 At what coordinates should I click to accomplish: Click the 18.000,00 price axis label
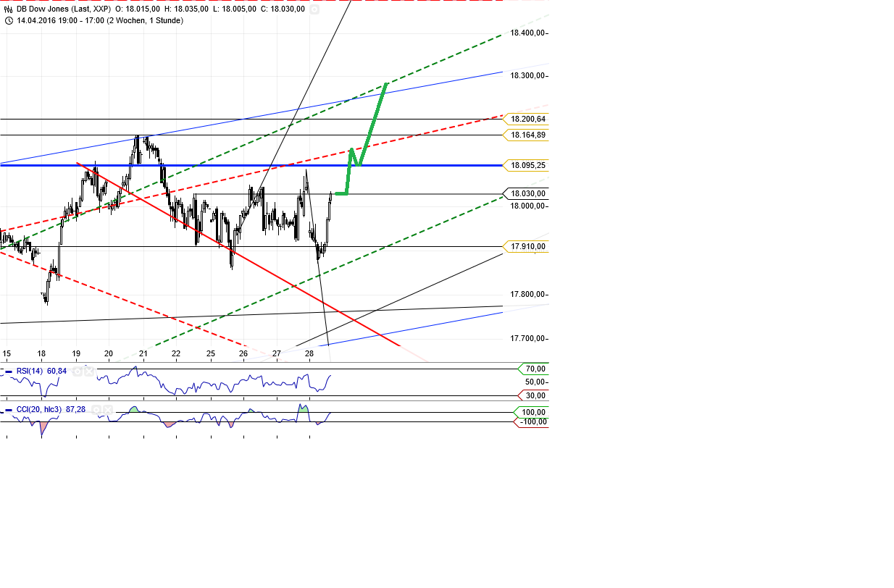coord(528,206)
